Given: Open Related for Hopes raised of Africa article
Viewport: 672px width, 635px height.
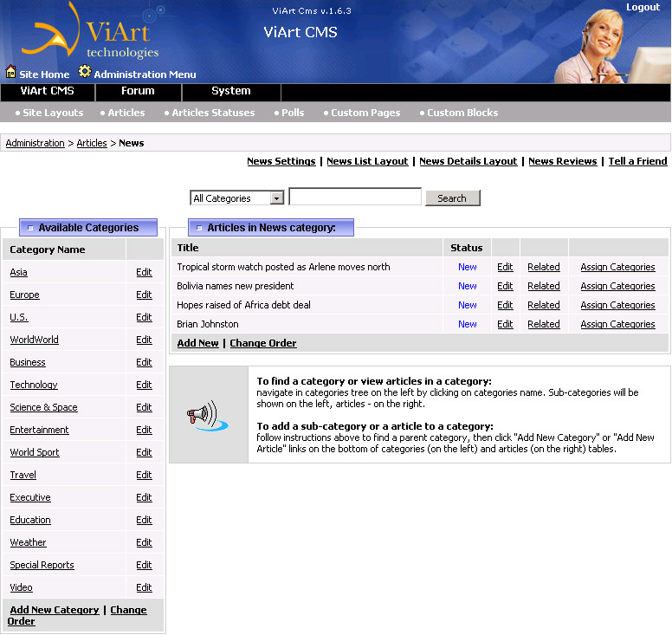Looking at the screenshot, I should tap(544, 305).
